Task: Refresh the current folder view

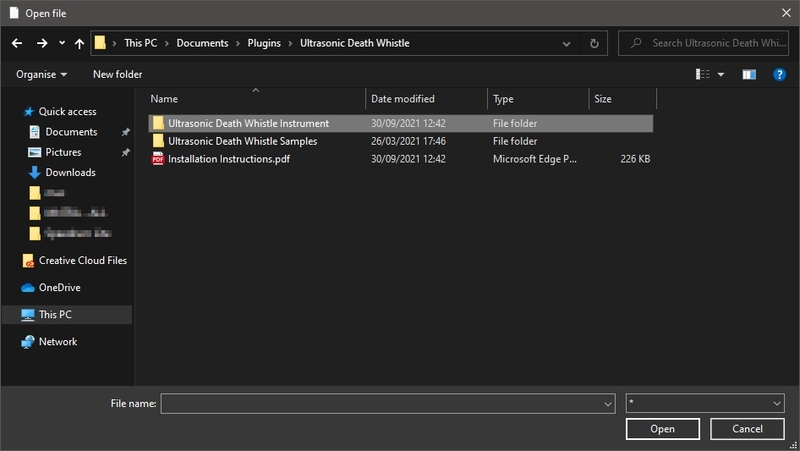Action: (595, 43)
